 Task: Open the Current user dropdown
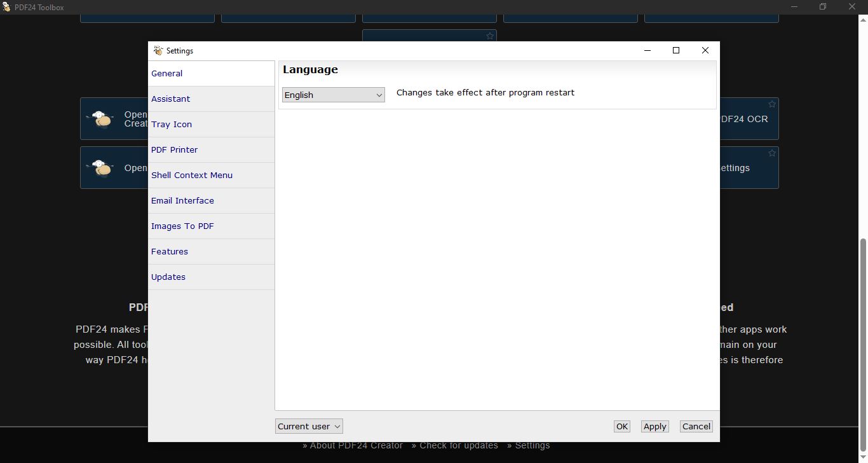tap(309, 426)
